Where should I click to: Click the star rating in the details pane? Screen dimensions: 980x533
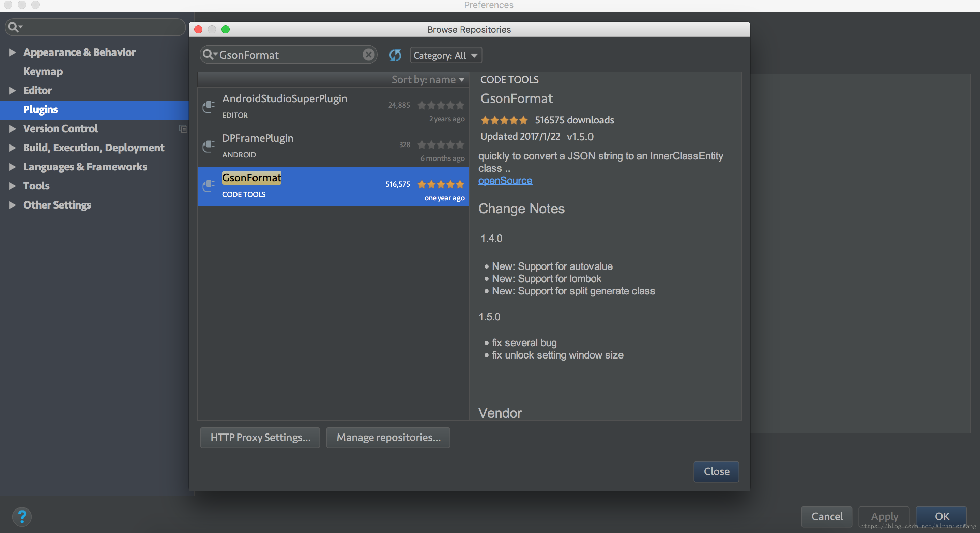(x=504, y=120)
